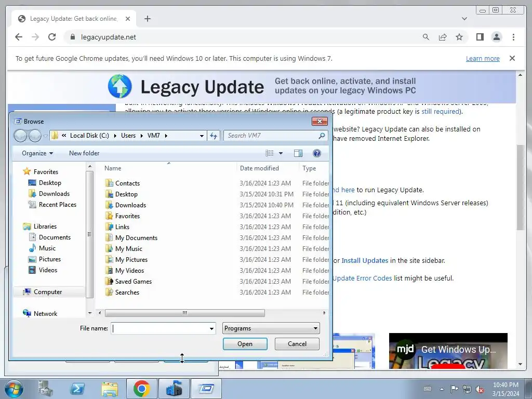Screen dimensions: 532x399
Task: Open the still required link
Action: coord(440,111)
